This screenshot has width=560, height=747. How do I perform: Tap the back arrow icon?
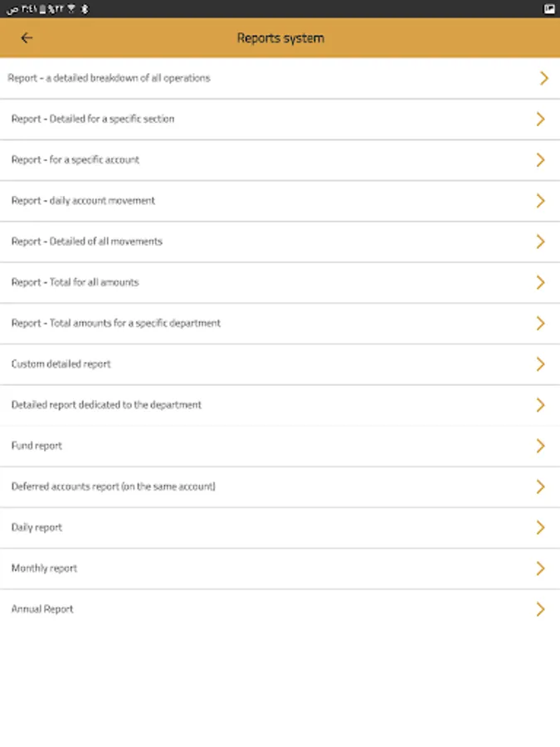point(27,38)
